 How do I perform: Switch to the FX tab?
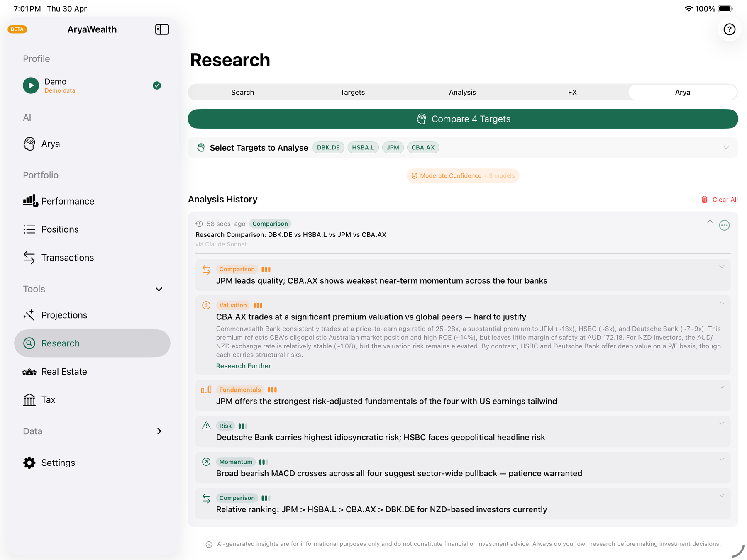coord(572,92)
